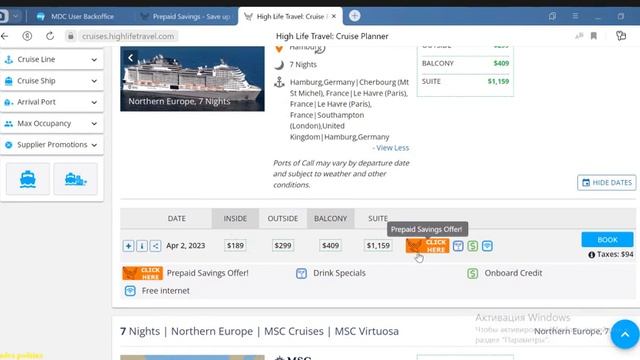
Task: Reload the current page
Action: (x=50, y=36)
